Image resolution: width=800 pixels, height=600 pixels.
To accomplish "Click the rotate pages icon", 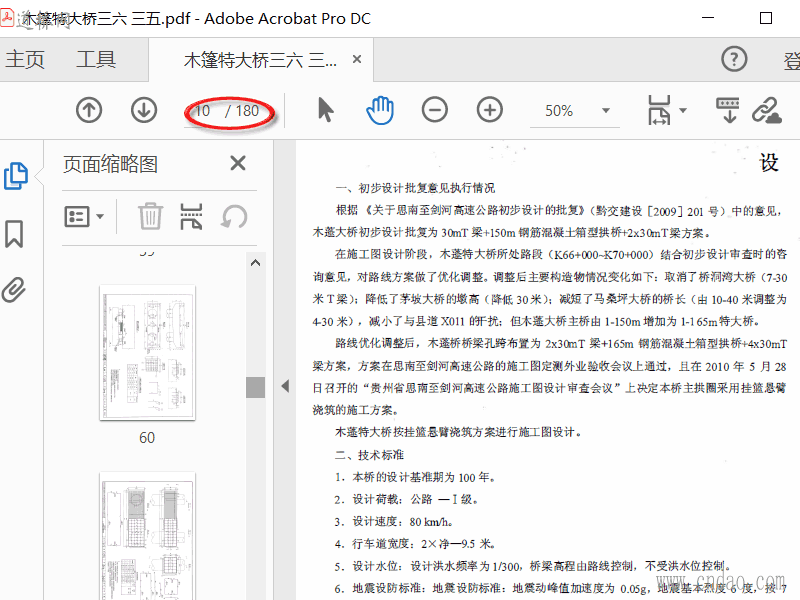I will (234, 217).
